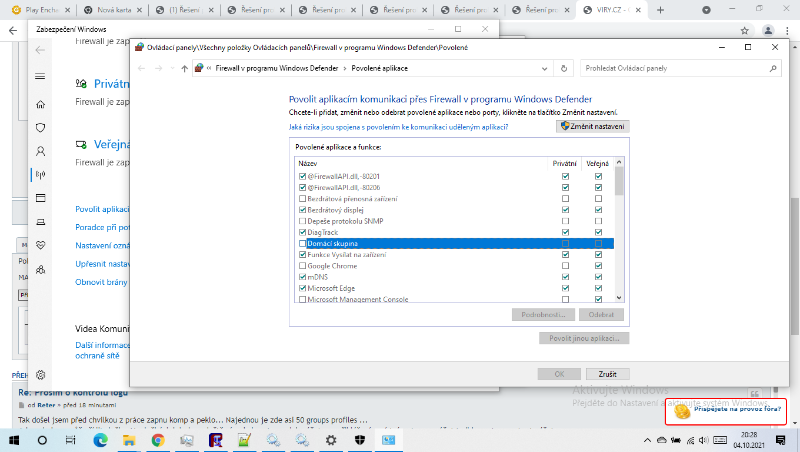Viewport: 800px width, 452px height.
Task: Open the volume control in system tray
Action: 704,440
